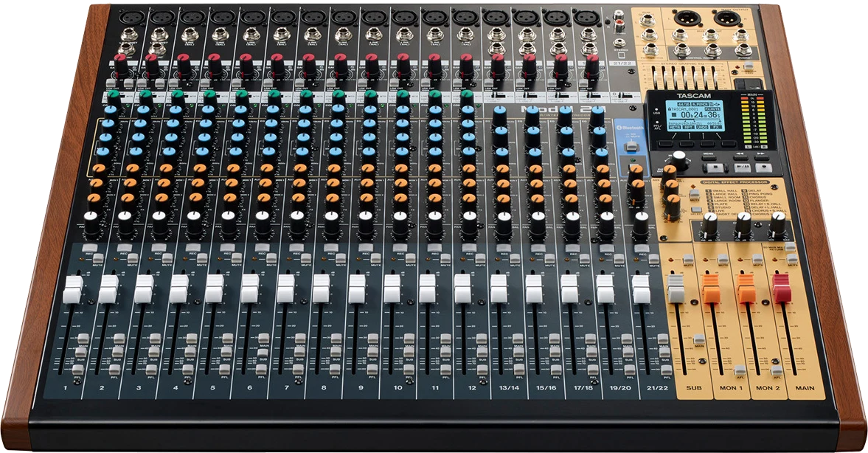Enable AFL on the MON 1 strip
The image size is (868, 453).
740,370
